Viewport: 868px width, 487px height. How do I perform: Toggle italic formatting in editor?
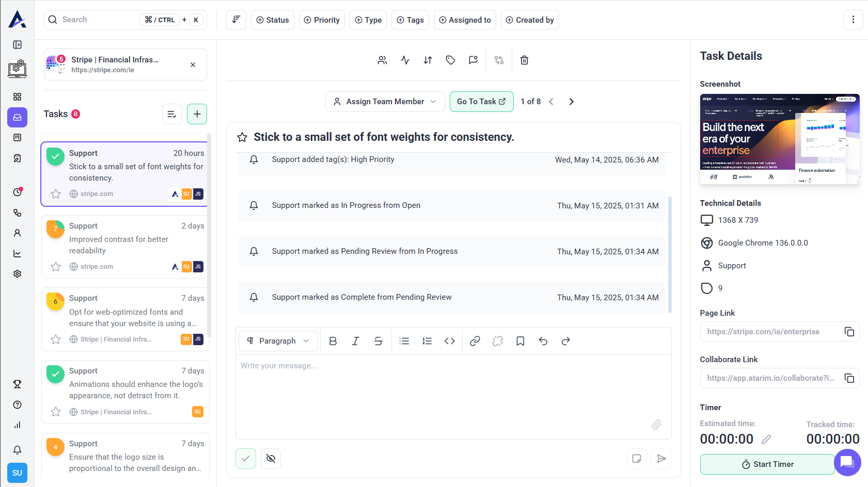pos(356,341)
